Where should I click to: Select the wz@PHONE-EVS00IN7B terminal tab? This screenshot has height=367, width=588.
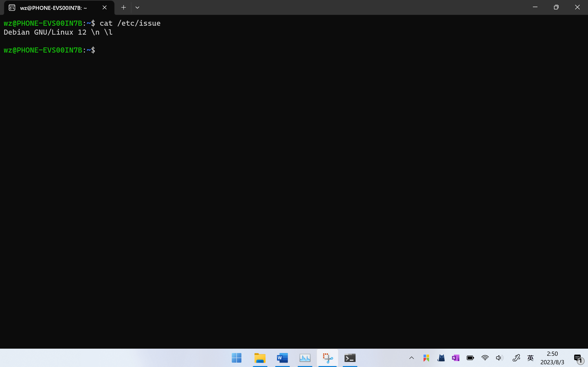click(54, 8)
